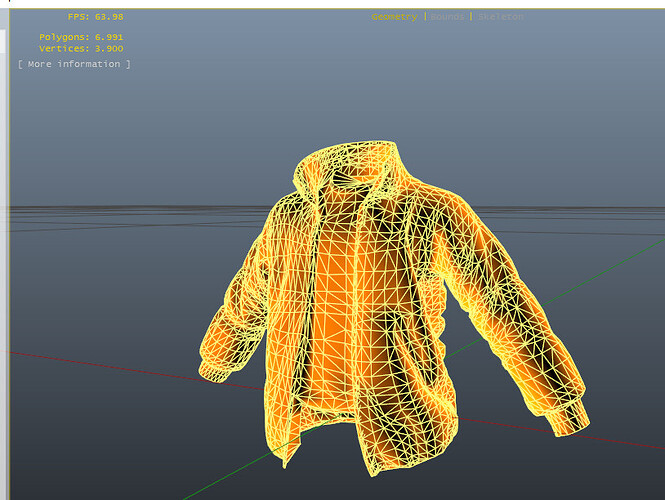Click the Vertices: 3.900 readout

click(81, 49)
